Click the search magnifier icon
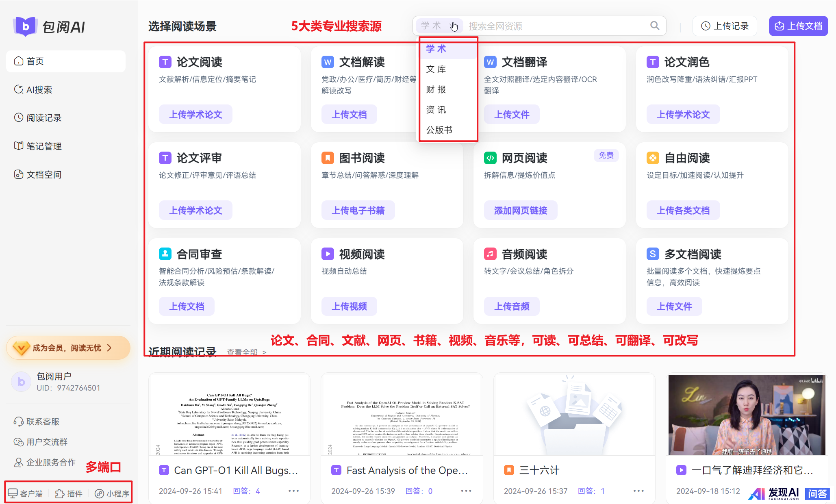This screenshot has width=836, height=504. pos(654,26)
